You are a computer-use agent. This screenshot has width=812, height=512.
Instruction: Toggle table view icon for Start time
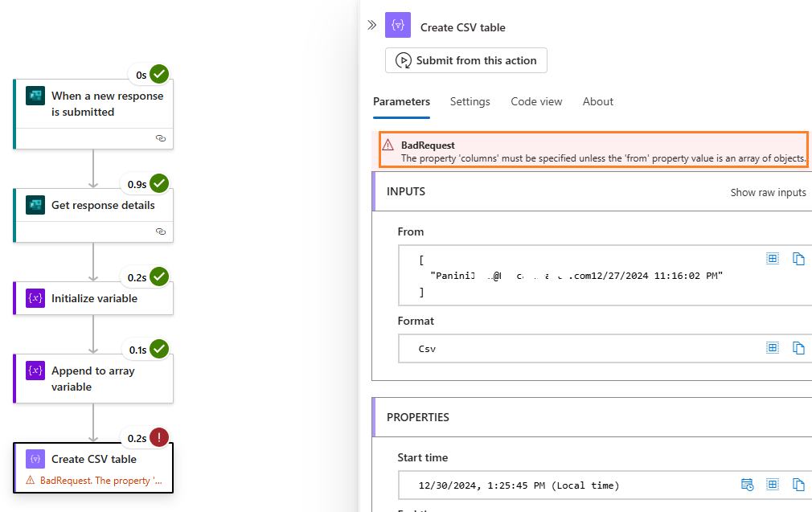pyautogui.click(x=772, y=485)
